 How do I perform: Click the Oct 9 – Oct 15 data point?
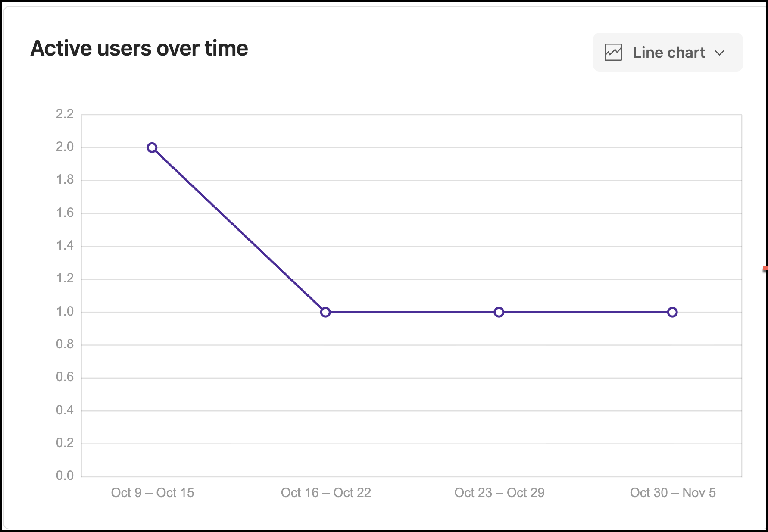(152, 148)
